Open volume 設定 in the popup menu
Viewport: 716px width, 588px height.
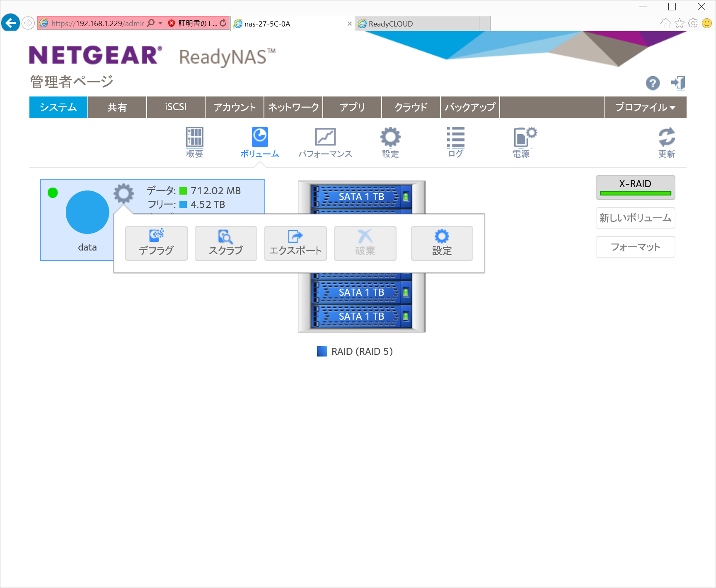pyautogui.click(x=442, y=243)
